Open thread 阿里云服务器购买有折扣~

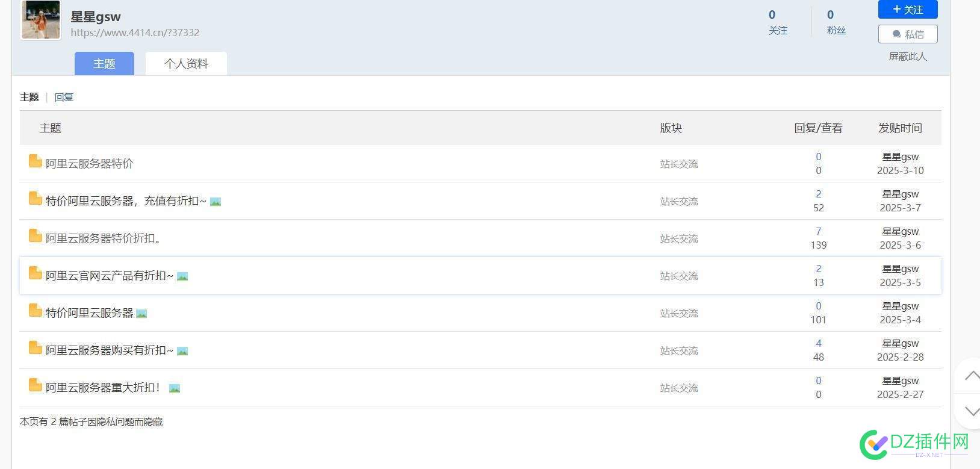110,350
